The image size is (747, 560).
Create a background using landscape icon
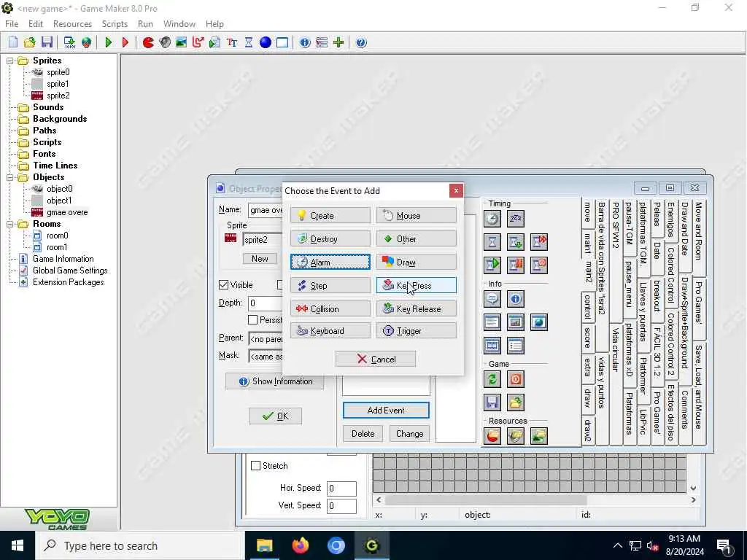tap(181, 42)
